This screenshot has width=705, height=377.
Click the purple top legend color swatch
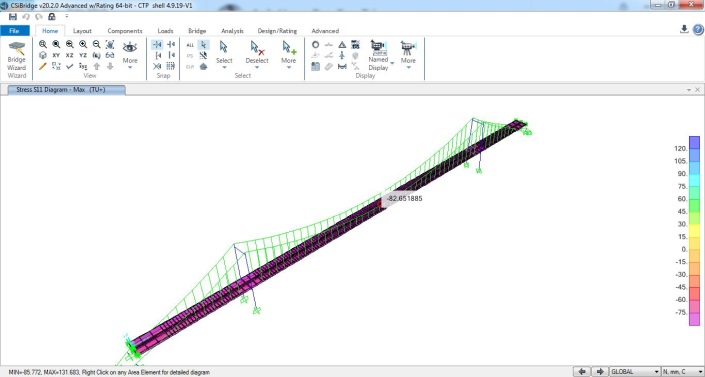pyautogui.click(x=694, y=143)
